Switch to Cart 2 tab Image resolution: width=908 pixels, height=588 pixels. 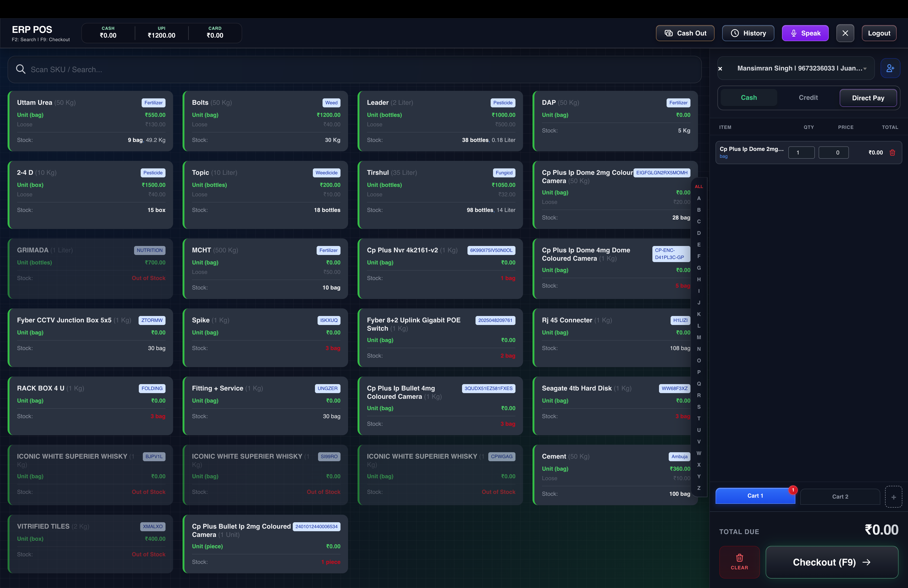pyautogui.click(x=840, y=496)
